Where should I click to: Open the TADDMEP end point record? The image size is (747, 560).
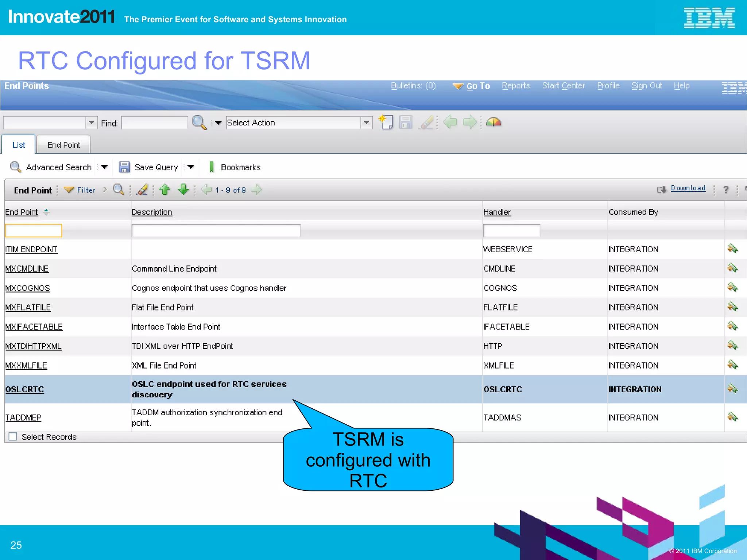click(23, 417)
